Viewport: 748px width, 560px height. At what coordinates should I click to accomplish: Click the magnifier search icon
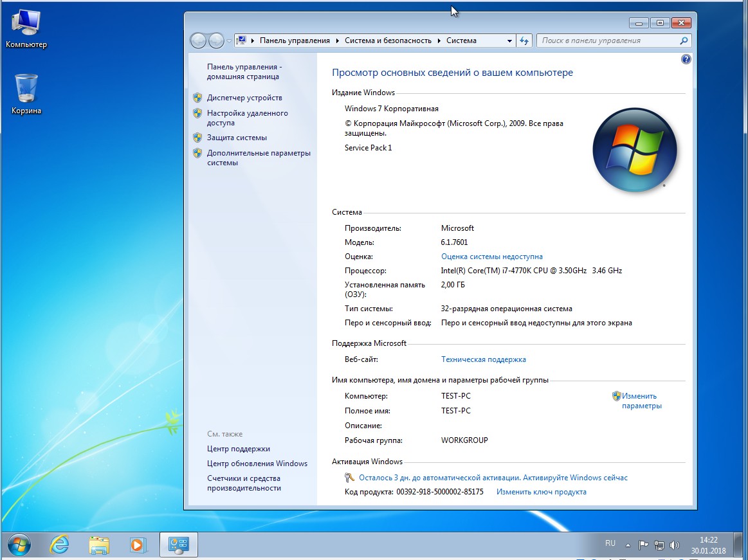[x=684, y=41]
